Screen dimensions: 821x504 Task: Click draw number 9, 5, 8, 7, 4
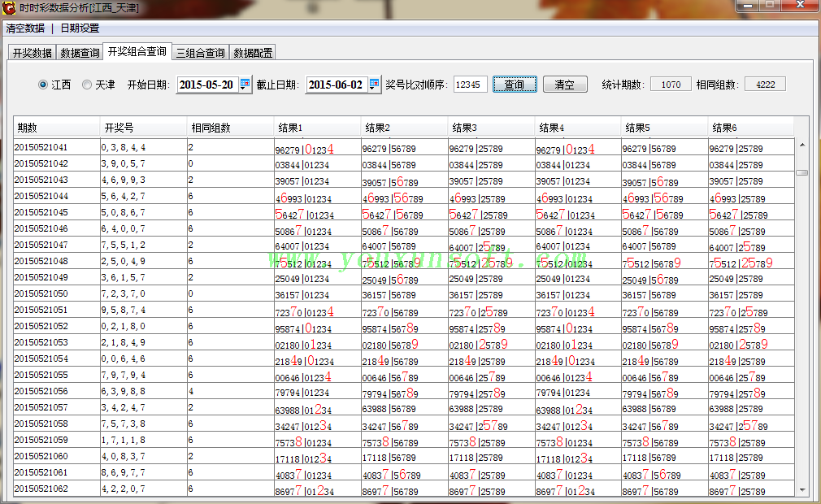coord(124,310)
